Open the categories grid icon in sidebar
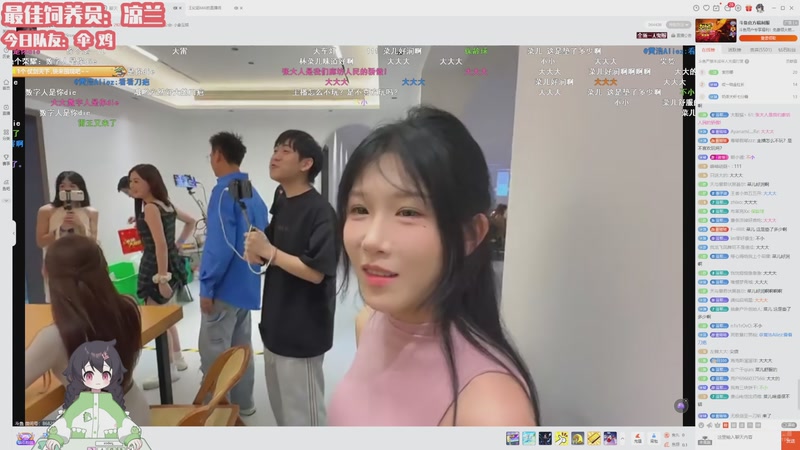800x450 pixels. [x=6, y=134]
